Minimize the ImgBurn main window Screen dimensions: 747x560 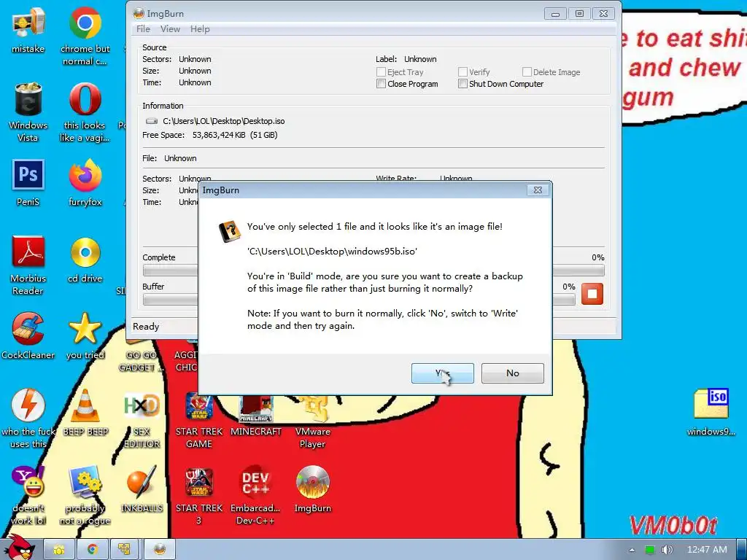coord(555,13)
